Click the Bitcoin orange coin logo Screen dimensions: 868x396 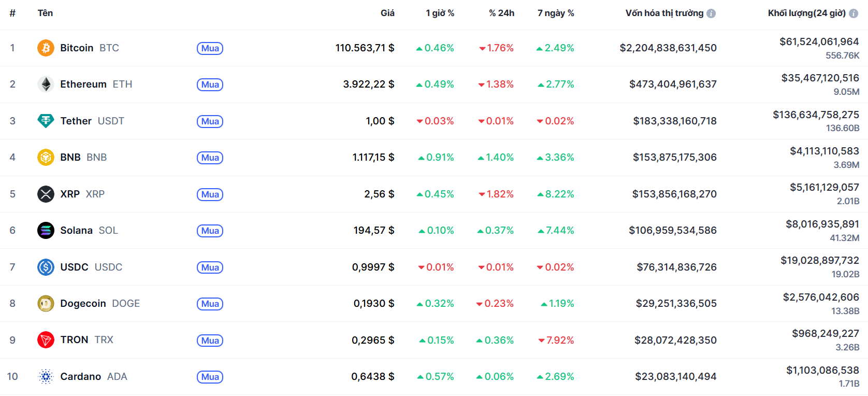click(46, 48)
